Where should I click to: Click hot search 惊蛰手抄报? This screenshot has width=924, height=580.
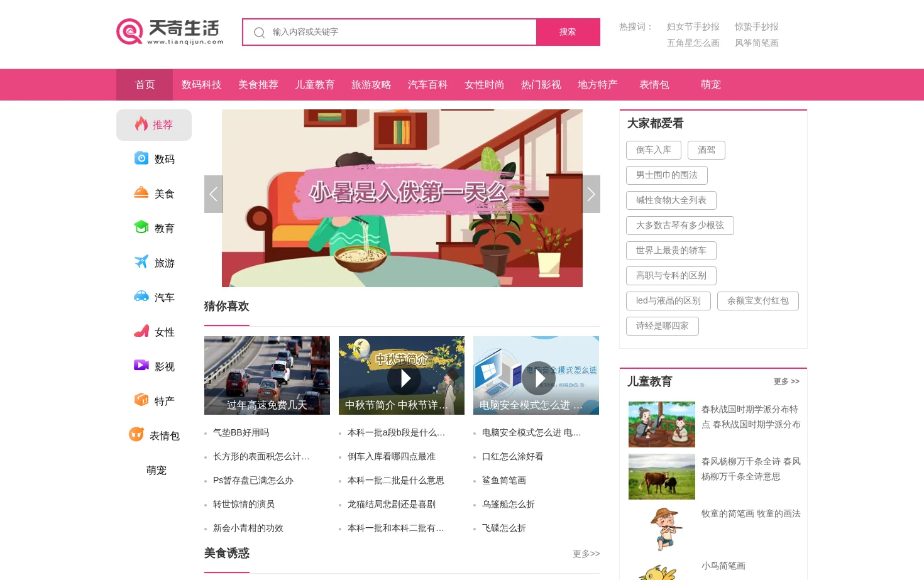click(756, 26)
